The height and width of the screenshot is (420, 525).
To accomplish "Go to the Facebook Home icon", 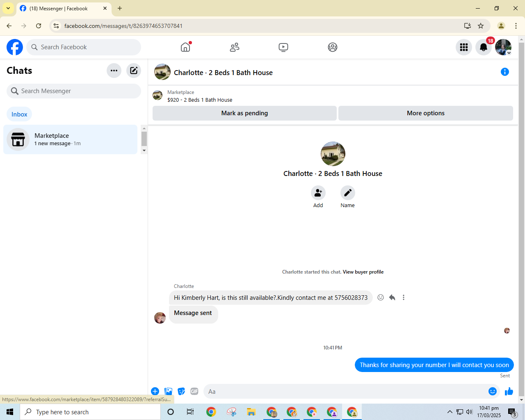I will click(x=185, y=47).
